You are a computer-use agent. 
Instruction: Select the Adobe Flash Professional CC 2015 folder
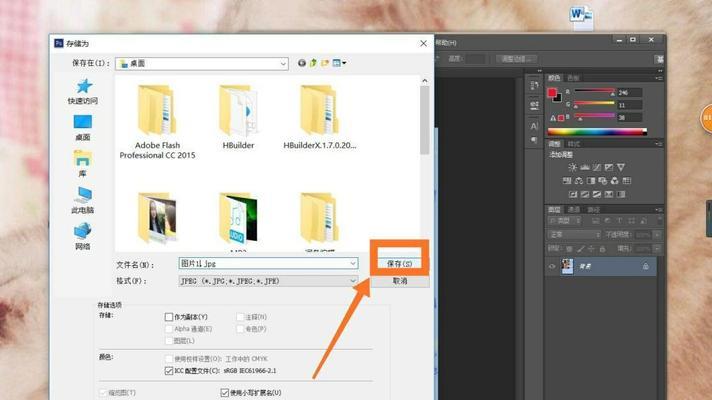tap(157, 123)
